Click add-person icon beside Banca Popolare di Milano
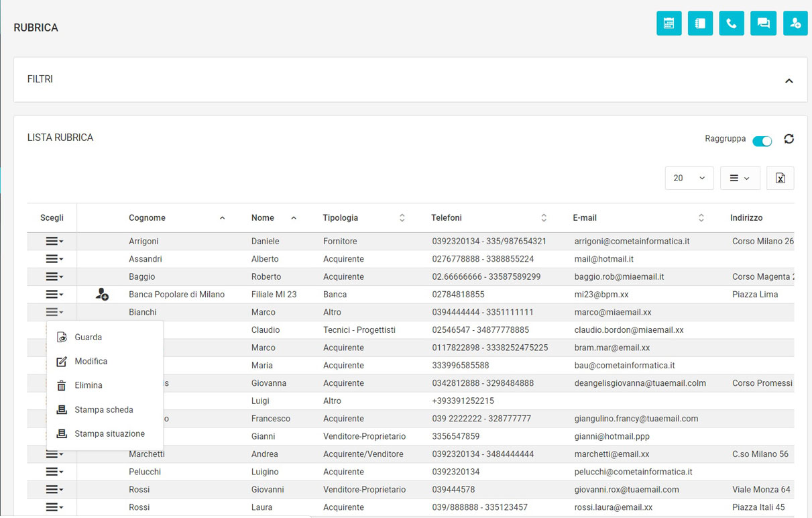 point(102,295)
